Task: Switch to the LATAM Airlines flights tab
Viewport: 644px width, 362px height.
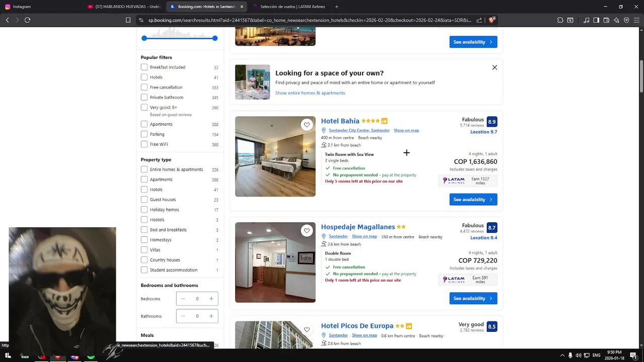Action: click(x=289, y=7)
